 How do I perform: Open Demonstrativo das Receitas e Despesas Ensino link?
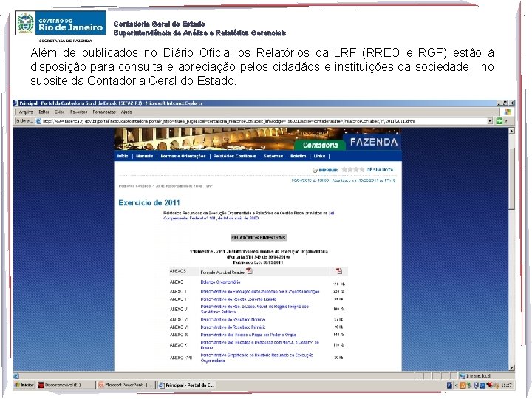point(260,345)
